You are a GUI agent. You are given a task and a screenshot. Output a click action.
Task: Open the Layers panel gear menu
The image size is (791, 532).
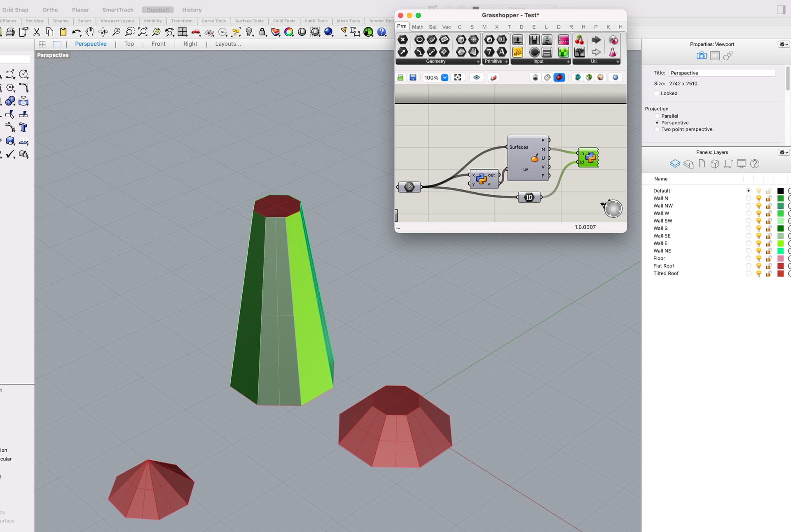pos(783,152)
